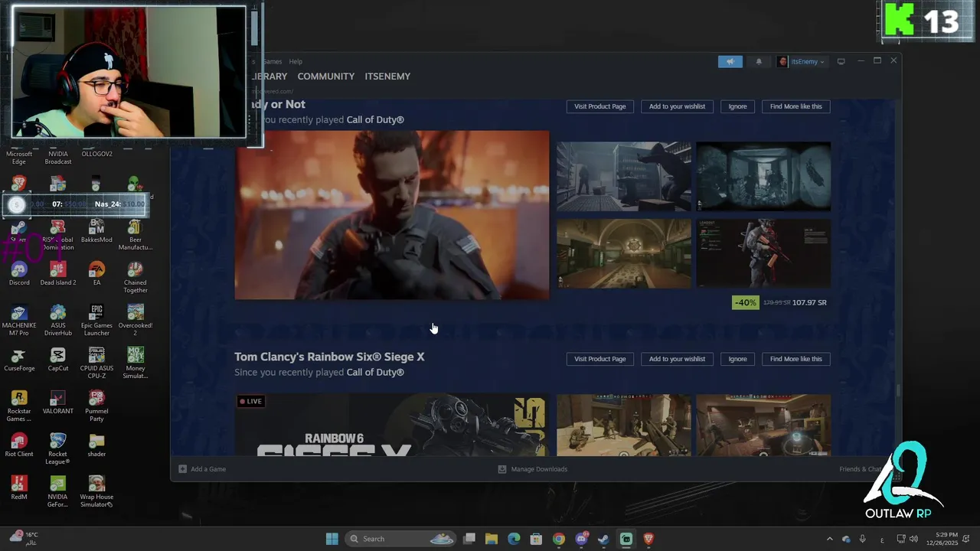Screen dimensions: 980x551
Task: Open ASUS DriverHub desktop icon
Action: coord(58,320)
